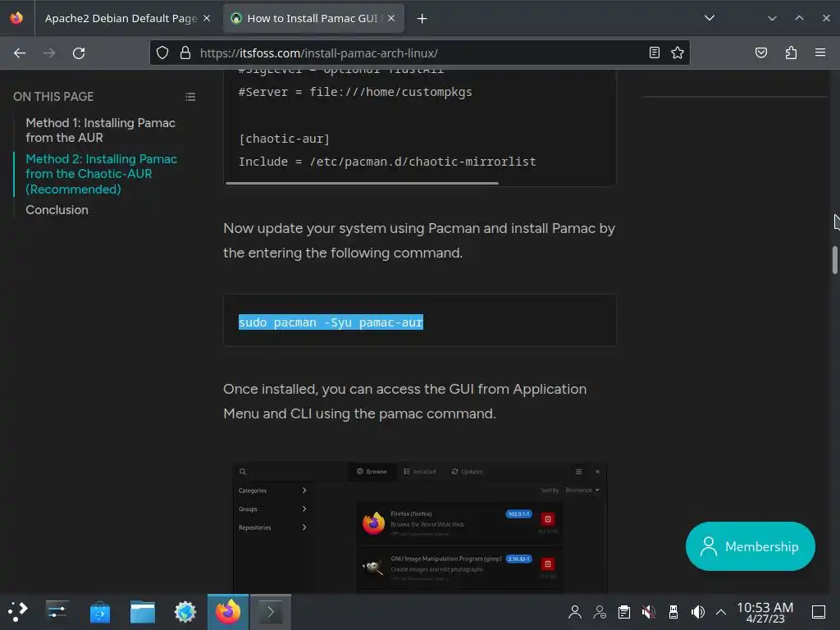
Task: Expand hidden system tray icons
Action: tap(721, 612)
